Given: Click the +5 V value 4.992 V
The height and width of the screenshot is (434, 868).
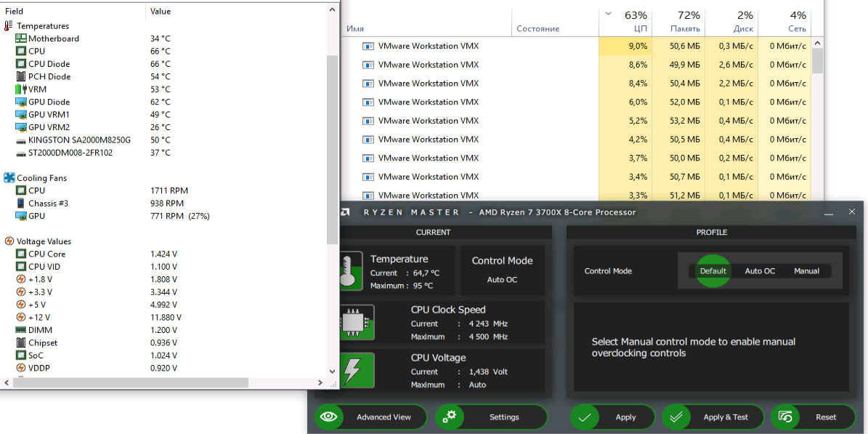Looking at the screenshot, I should click(164, 305).
